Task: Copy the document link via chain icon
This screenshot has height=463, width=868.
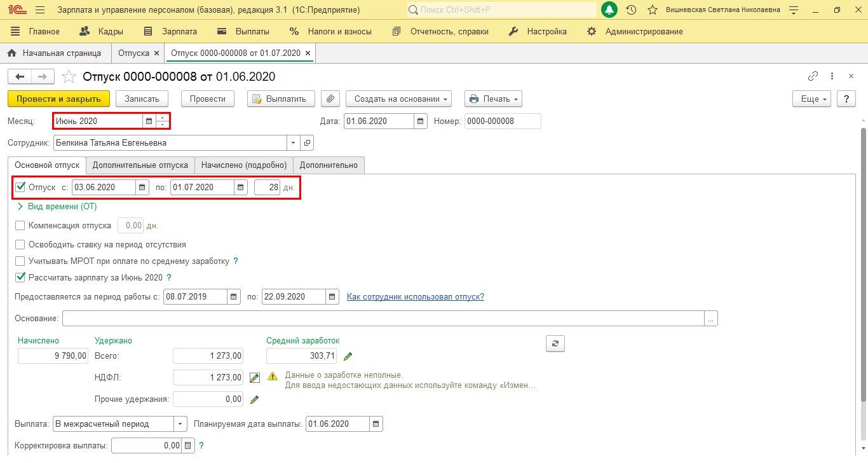Action: click(x=813, y=76)
